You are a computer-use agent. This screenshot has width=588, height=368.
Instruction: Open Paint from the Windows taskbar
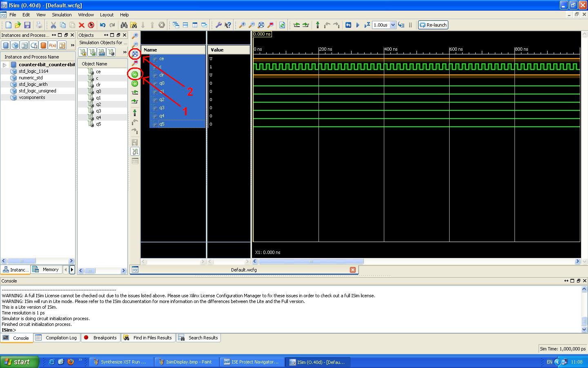coord(186,362)
